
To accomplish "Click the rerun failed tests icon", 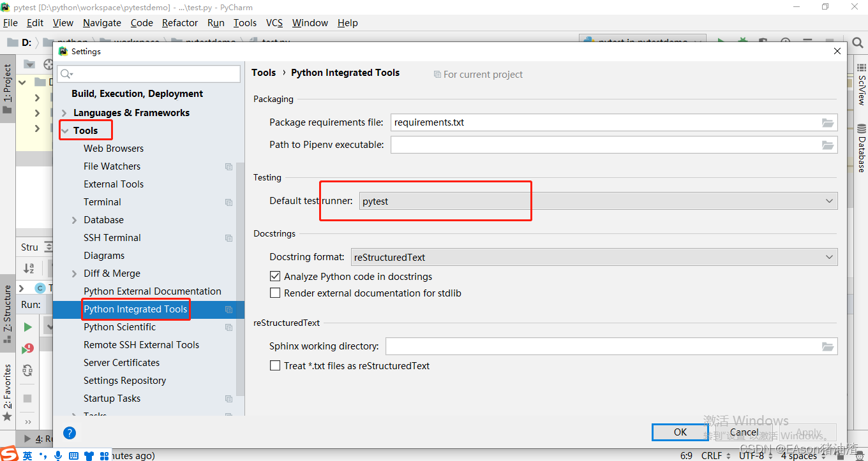I will click(27, 349).
